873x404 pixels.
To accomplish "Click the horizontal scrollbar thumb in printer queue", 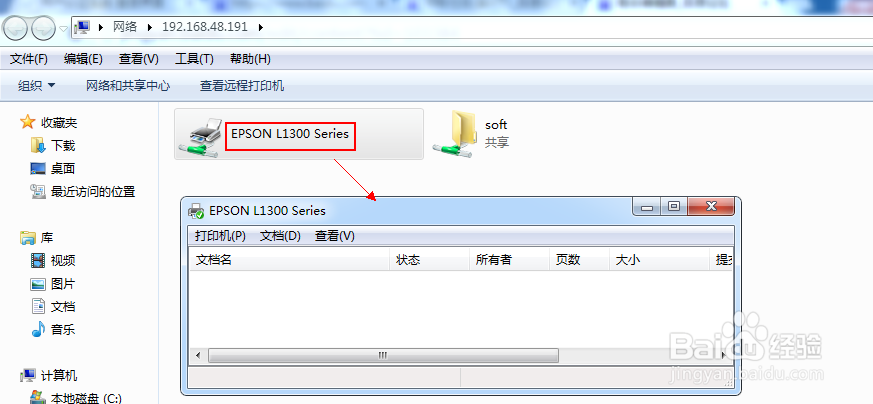I will point(383,355).
